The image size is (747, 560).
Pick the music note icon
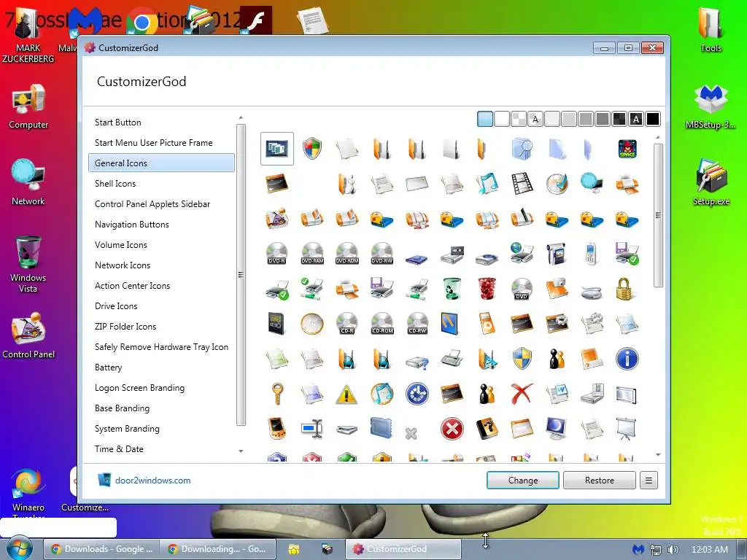click(487, 184)
